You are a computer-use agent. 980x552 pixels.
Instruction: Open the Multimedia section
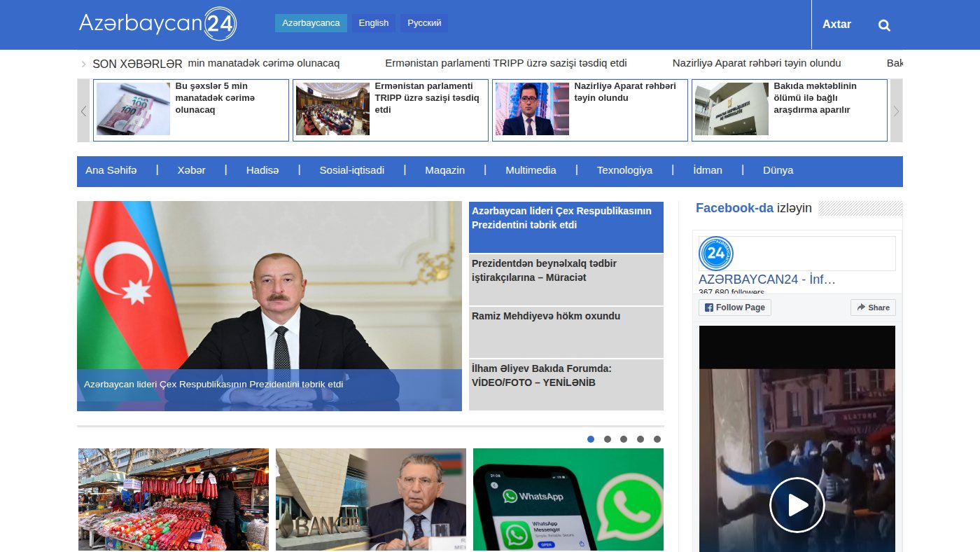coord(531,170)
